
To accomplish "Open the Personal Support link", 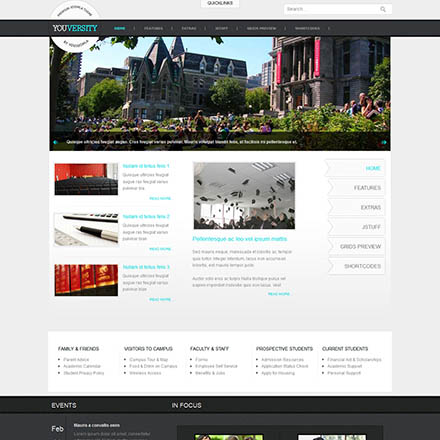I will 344,373.
